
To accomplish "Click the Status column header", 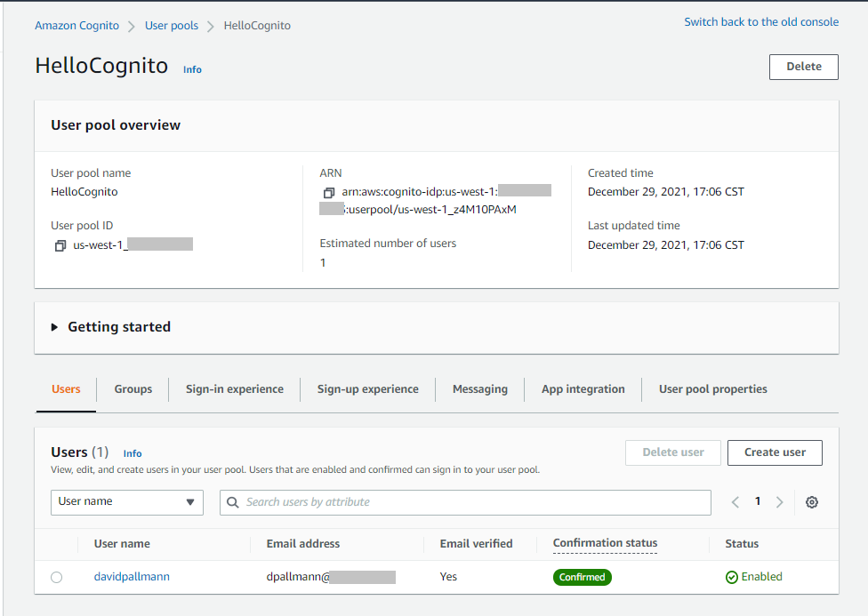I will coord(742,543).
